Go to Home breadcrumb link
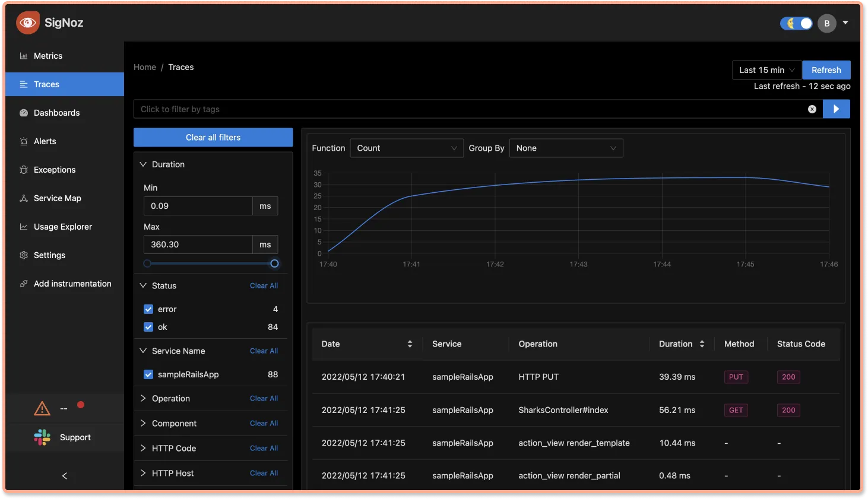This screenshot has width=868, height=499. point(145,67)
